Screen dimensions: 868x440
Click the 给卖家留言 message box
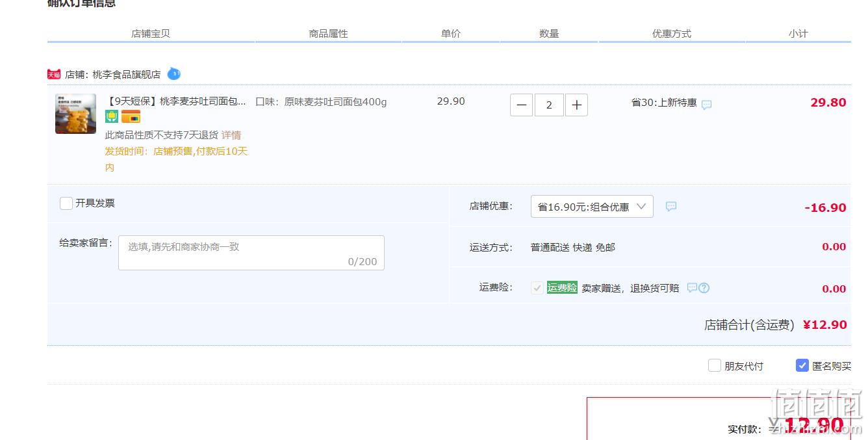point(251,253)
